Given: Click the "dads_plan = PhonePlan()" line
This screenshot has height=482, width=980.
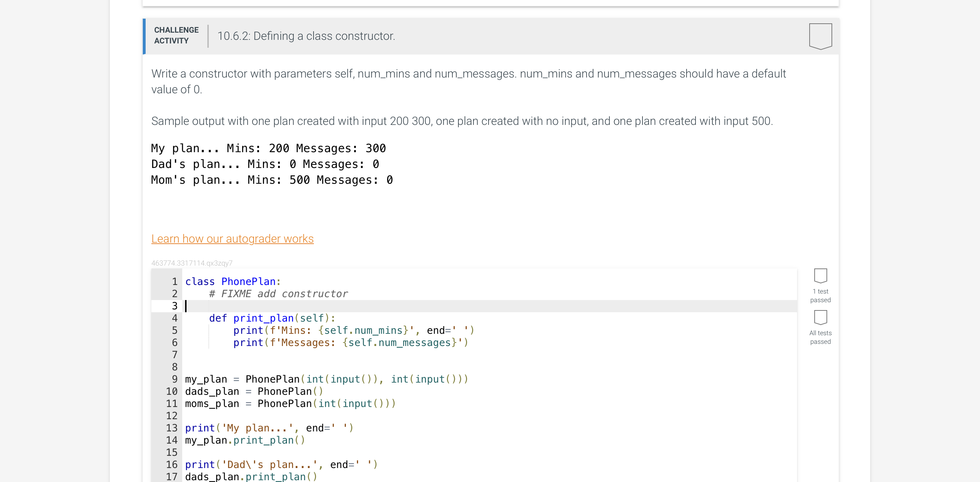Looking at the screenshot, I should (x=254, y=392).
